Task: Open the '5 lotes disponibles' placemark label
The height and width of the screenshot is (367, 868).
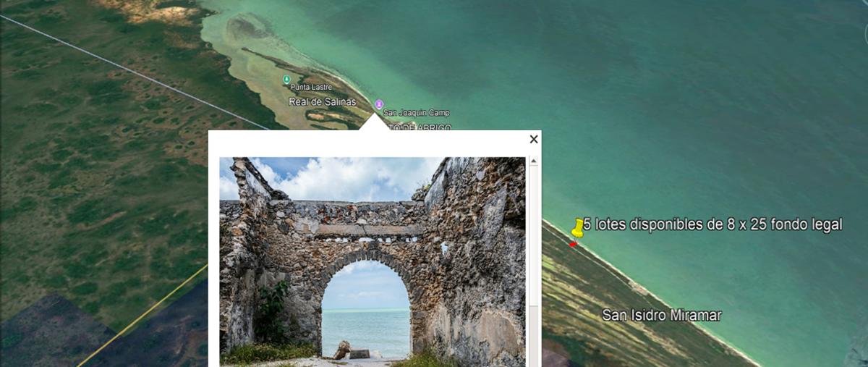Action: (x=712, y=225)
